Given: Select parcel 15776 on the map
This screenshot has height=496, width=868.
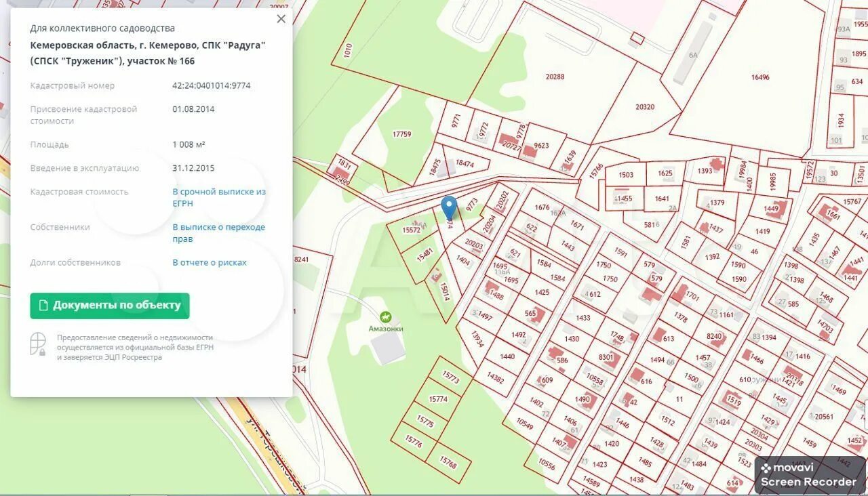Looking at the screenshot, I should (x=414, y=441).
